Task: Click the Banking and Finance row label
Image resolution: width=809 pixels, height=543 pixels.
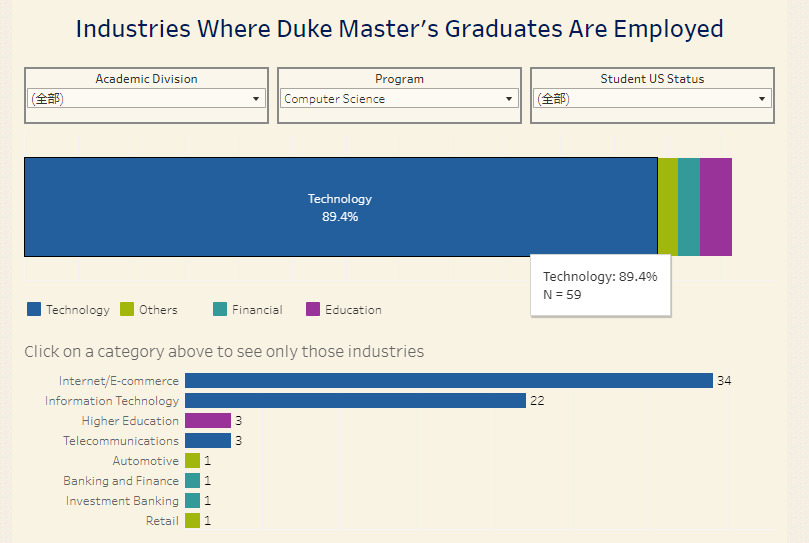Action: [x=121, y=481]
